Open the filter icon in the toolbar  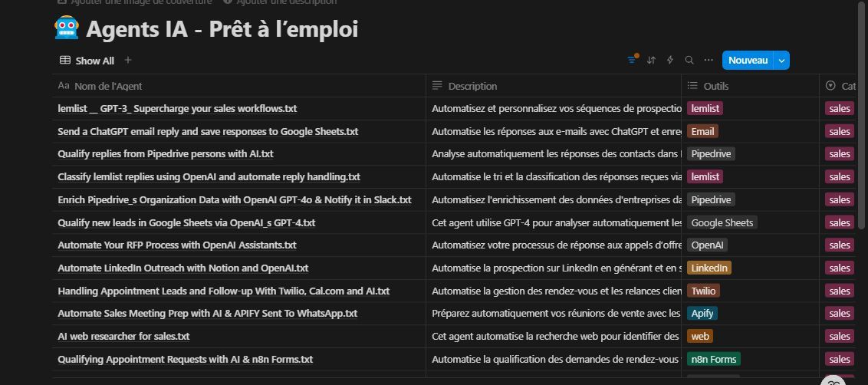click(x=632, y=60)
